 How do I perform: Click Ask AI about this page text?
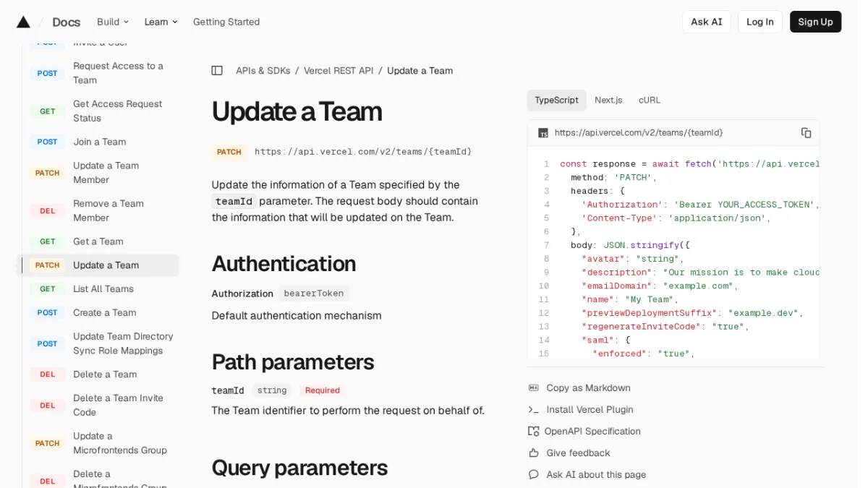[596, 475]
